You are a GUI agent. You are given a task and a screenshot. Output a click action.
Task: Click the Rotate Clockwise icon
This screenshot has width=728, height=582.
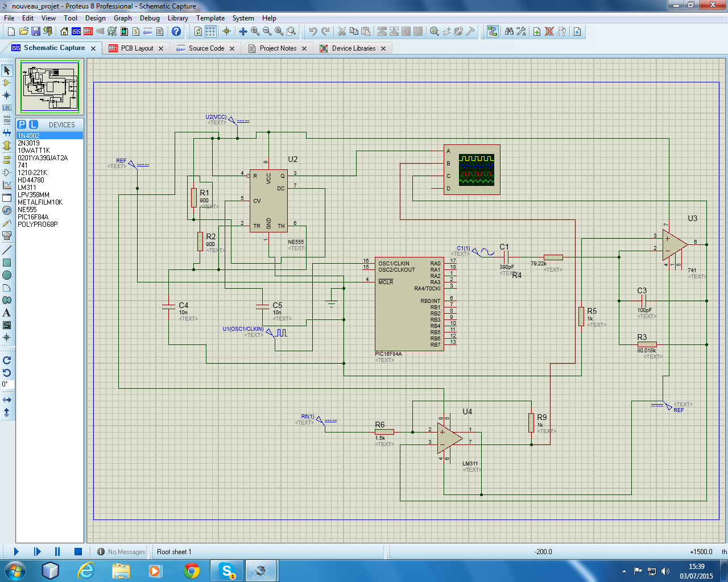click(7, 360)
